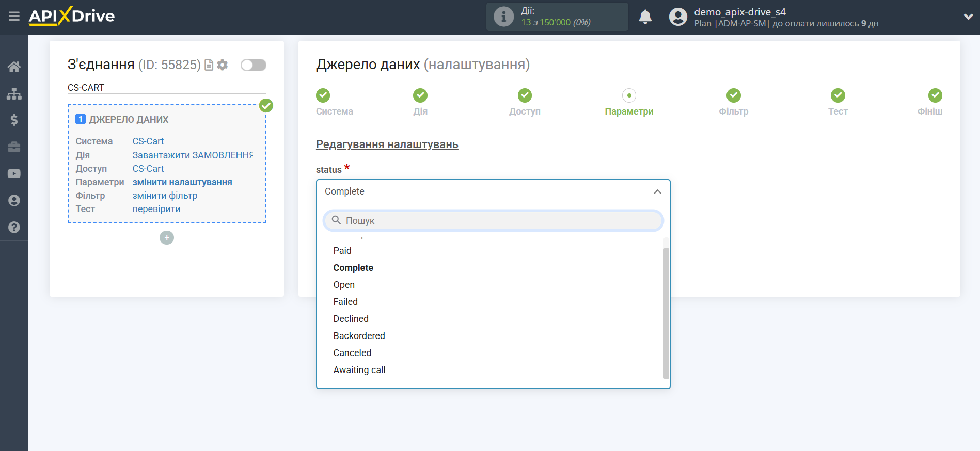Viewport: 980px width, 451px height.
Task: Select the Canceled status option
Action: tap(352, 353)
